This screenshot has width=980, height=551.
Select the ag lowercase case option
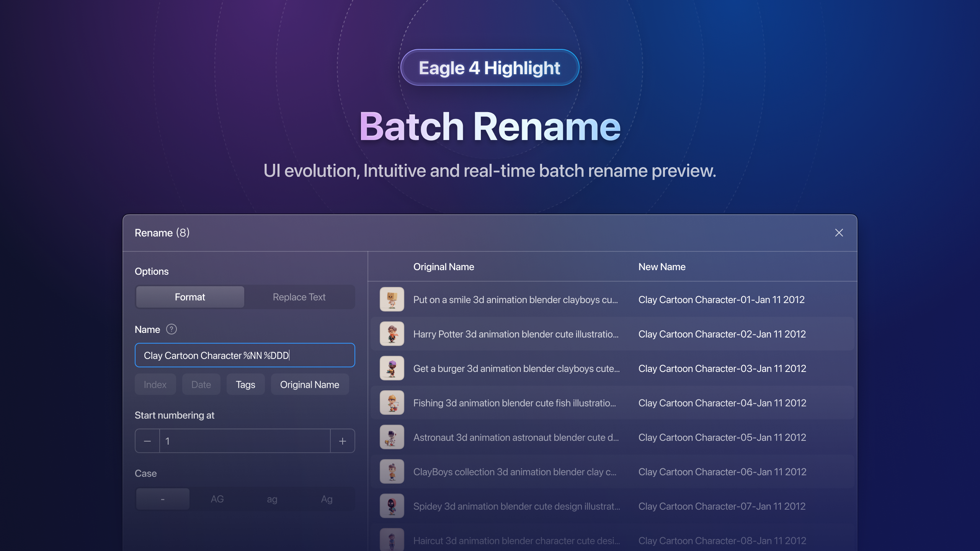pos(272,499)
